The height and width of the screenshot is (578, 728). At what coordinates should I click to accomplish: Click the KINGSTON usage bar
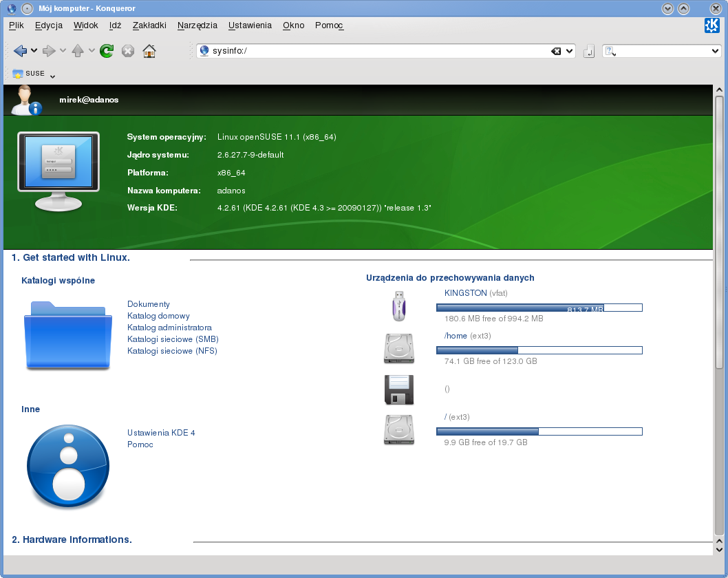tap(539, 308)
